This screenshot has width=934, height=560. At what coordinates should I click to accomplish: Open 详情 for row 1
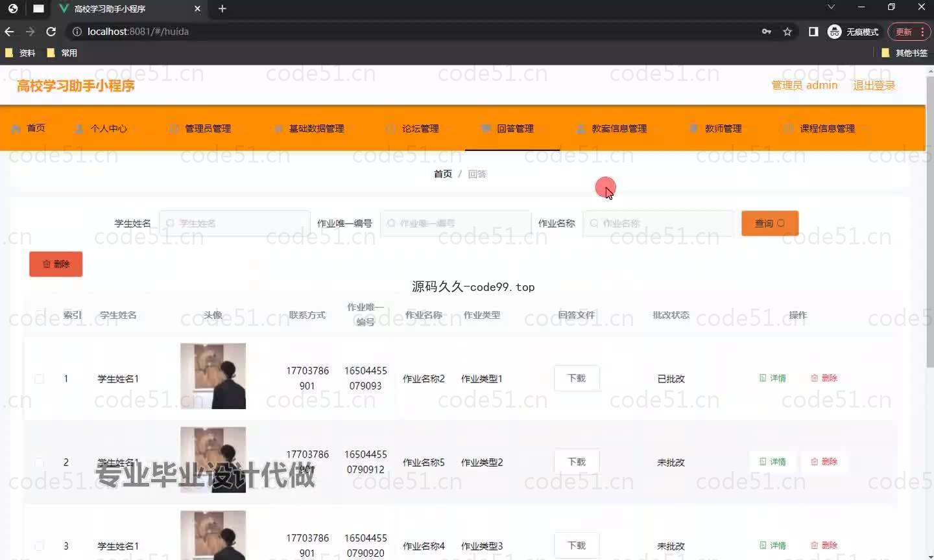pos(772,378)
